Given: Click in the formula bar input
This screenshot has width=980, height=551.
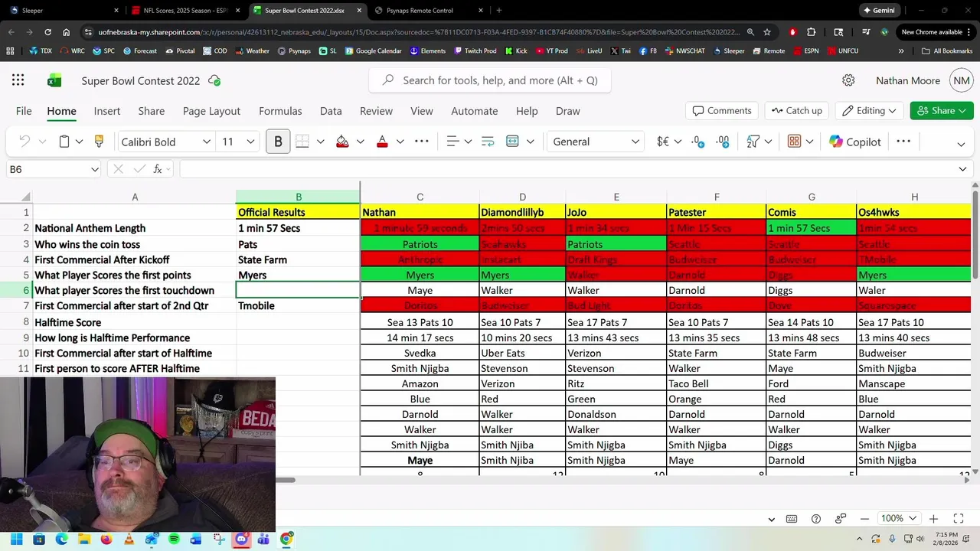Looking at the screenshot, I should pos(567,169).
